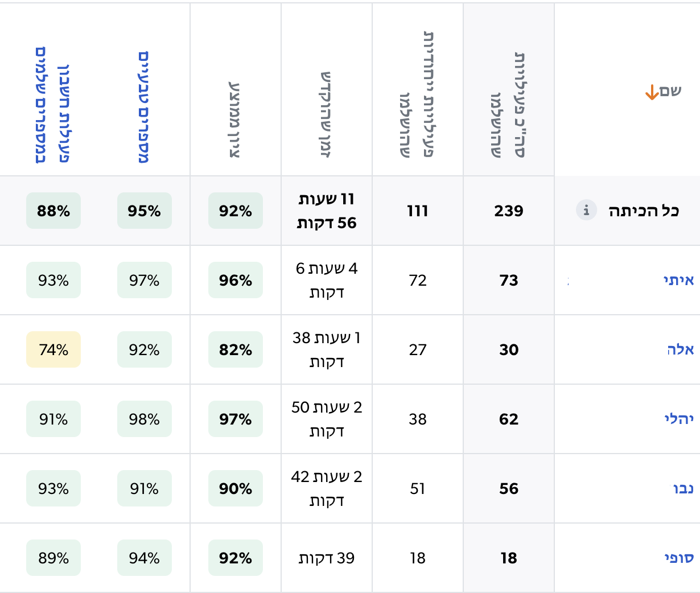
Task: Click the כל הכיתה row label
Action: coord(643,211)
